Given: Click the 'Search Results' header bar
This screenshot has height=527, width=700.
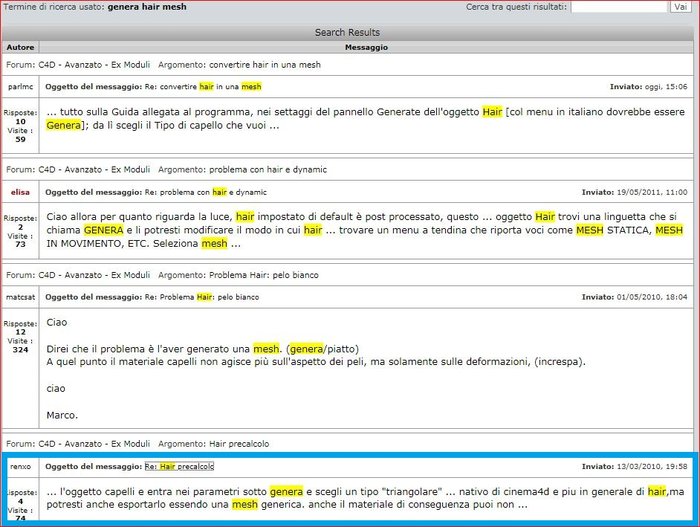Looking at the screenshot, I should click(347, 32).
